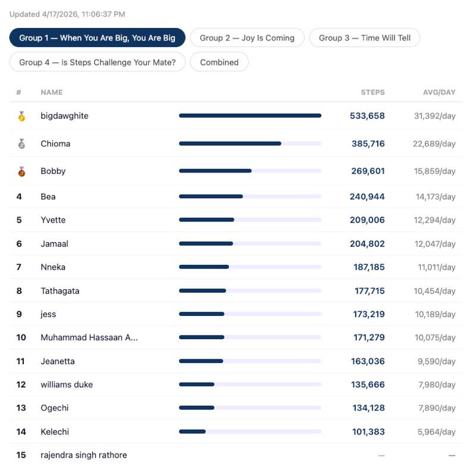Click Jamaal's average 12,047/day
Screen dimensions: 476x476
(x=435, y=244)
